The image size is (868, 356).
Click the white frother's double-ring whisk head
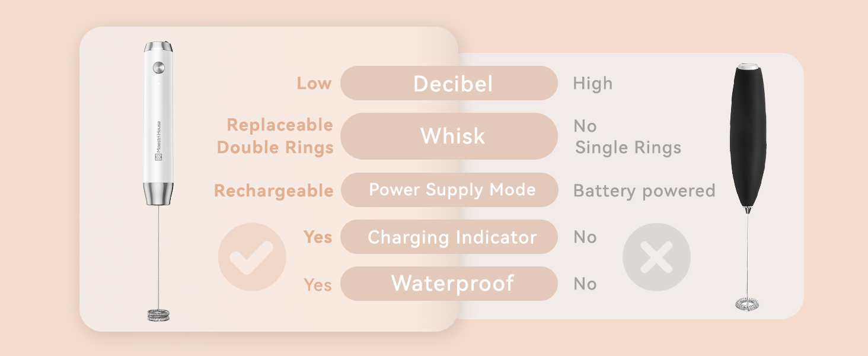coord(158,314)
